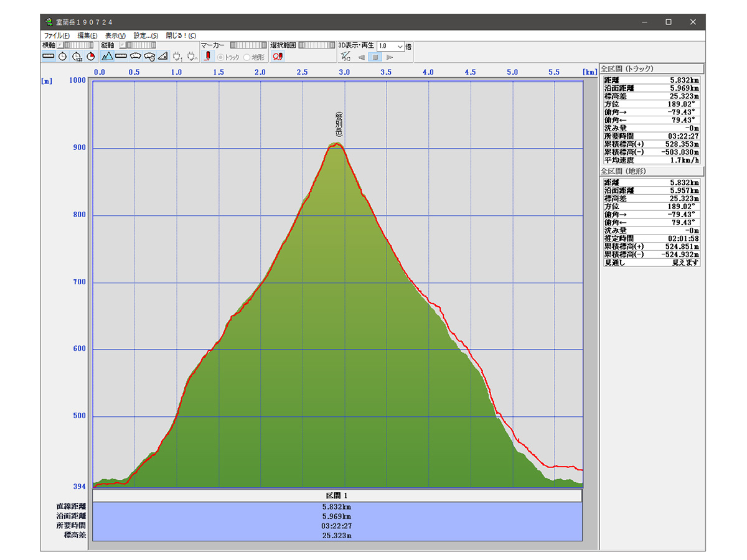Collapse the 全区間 (トラック) panel header

651,68
